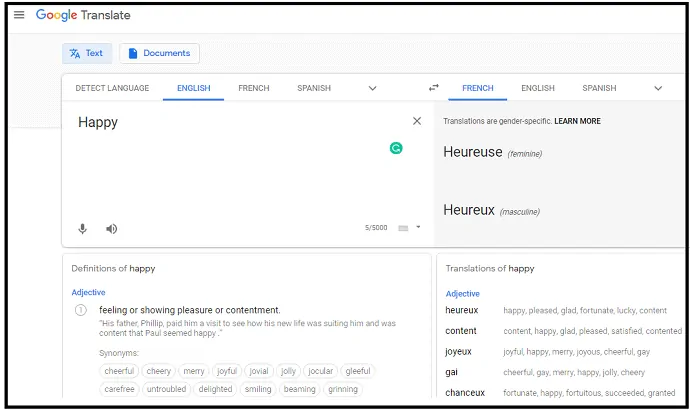Screen dimensions: 690x410
Task: Switch to Text translation mode
Action: pyautogui.click(x=87, y=53)
